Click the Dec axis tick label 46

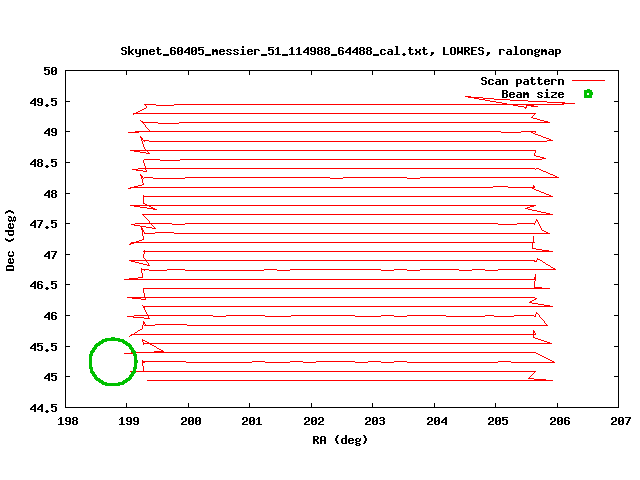51,316
